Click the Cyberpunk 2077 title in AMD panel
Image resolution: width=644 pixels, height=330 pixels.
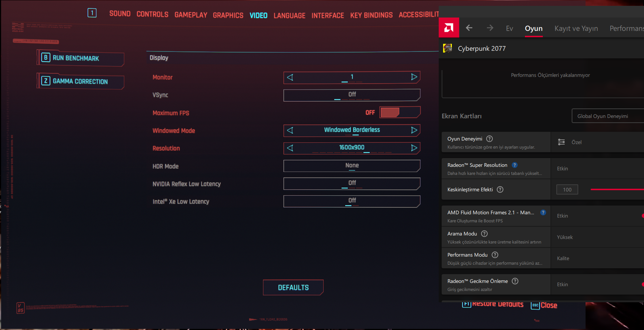482,49
